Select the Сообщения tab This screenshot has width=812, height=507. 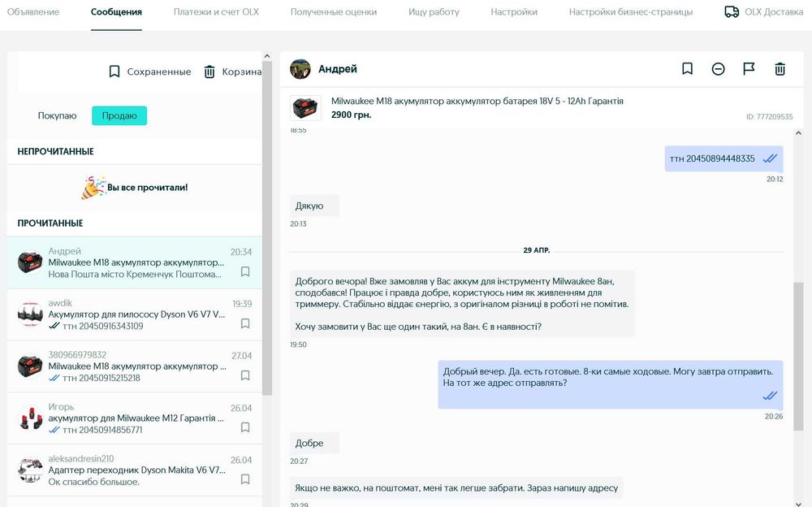click(x=116, y=12)
